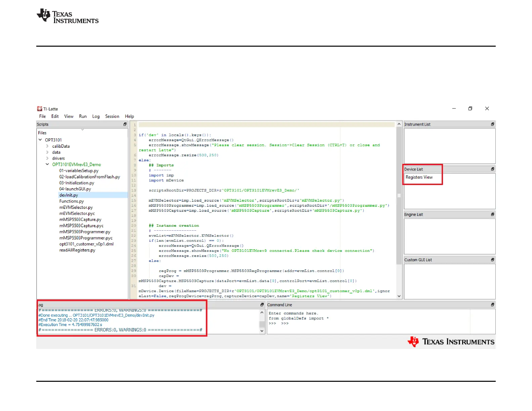Float the Device List panel

click(x=492, y=169)
